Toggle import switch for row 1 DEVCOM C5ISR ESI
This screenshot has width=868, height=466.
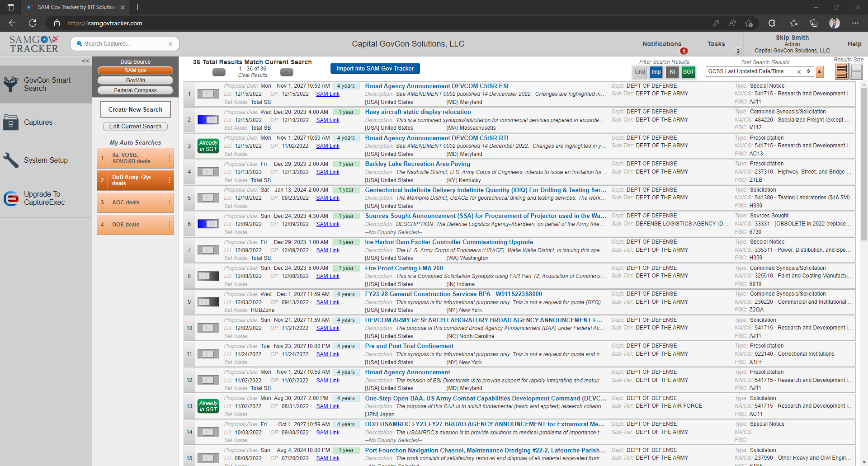pos(208,94)
